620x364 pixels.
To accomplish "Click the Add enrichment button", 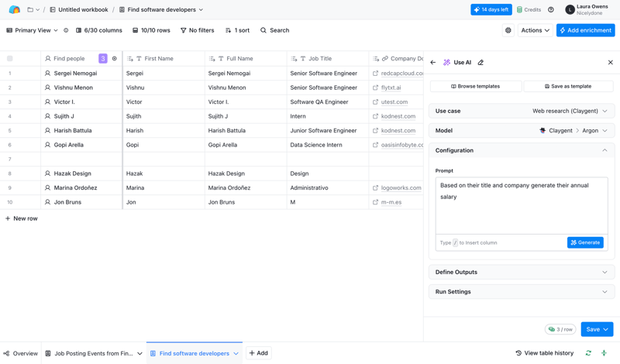I will tap(586, 30).
